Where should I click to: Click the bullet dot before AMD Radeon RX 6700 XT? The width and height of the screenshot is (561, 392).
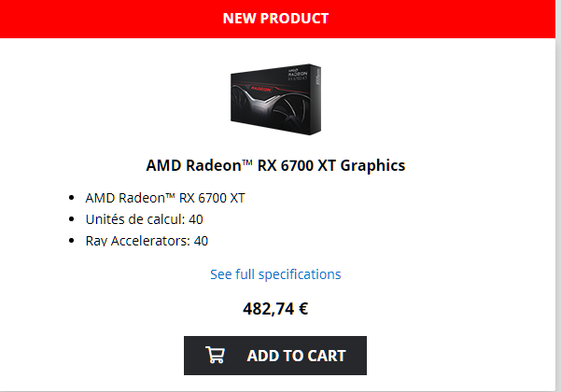[x=73, y=198]
